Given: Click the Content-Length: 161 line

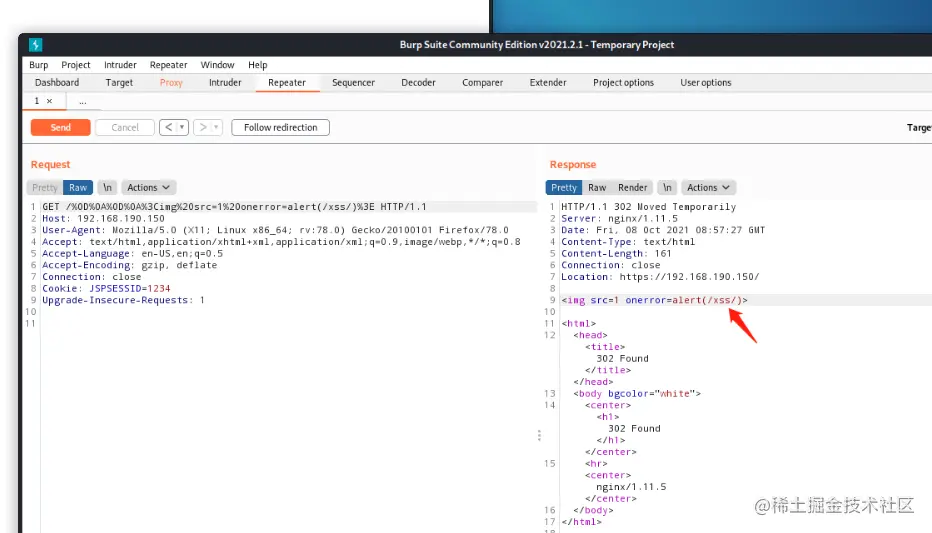Looking at the screenshot, I should click(616, 254).
